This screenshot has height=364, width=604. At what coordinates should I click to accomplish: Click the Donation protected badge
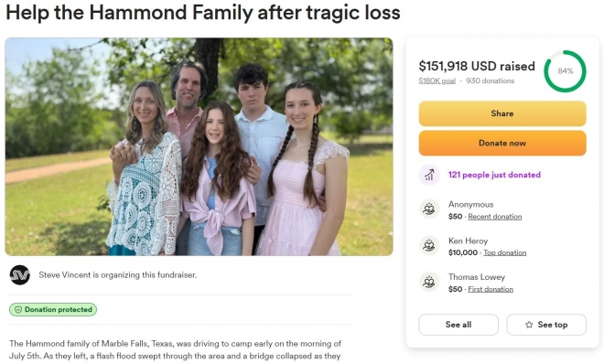pos(53,310)
